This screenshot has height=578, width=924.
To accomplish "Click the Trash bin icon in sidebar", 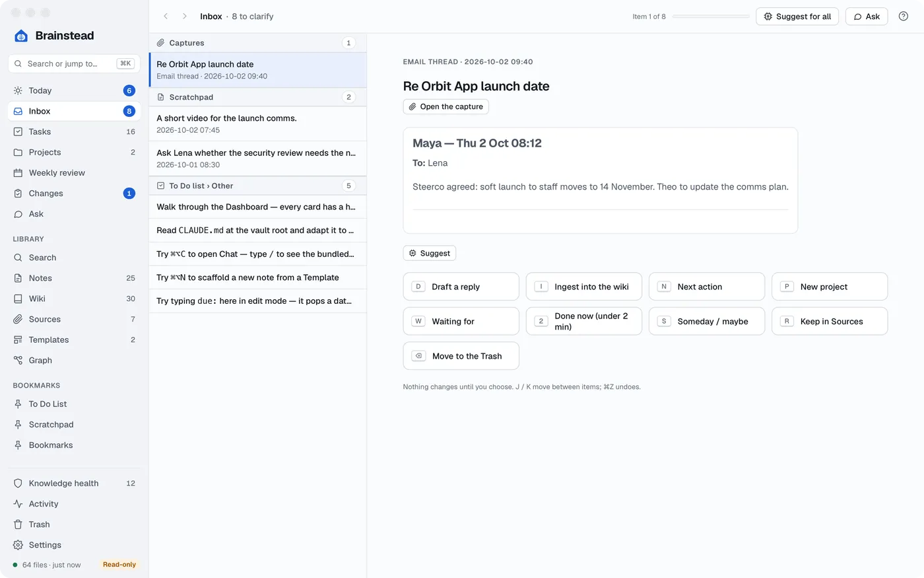I will click(x=18, y=524).
